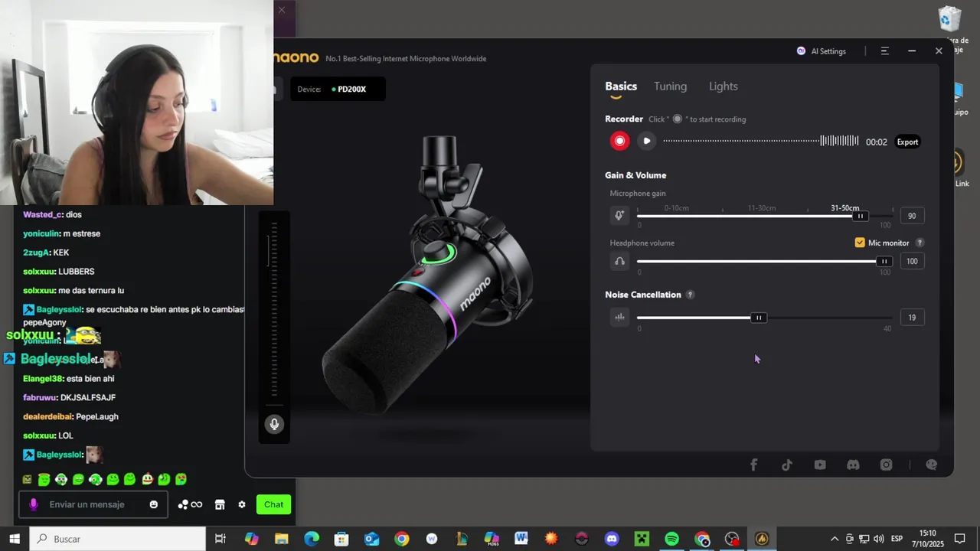The width and height of the screenshot is (980, 551).
Task: Open chat settings gear icon
Action: pos(242,504)
